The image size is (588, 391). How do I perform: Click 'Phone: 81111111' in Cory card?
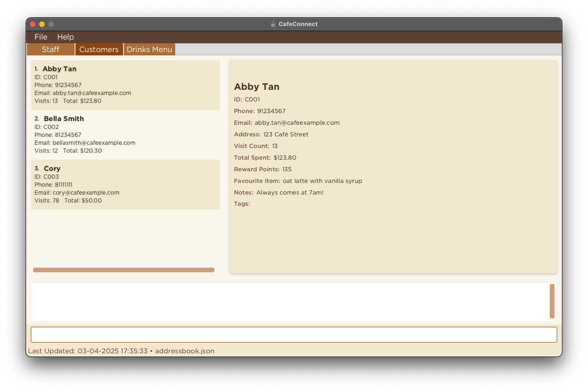point(54,185)
